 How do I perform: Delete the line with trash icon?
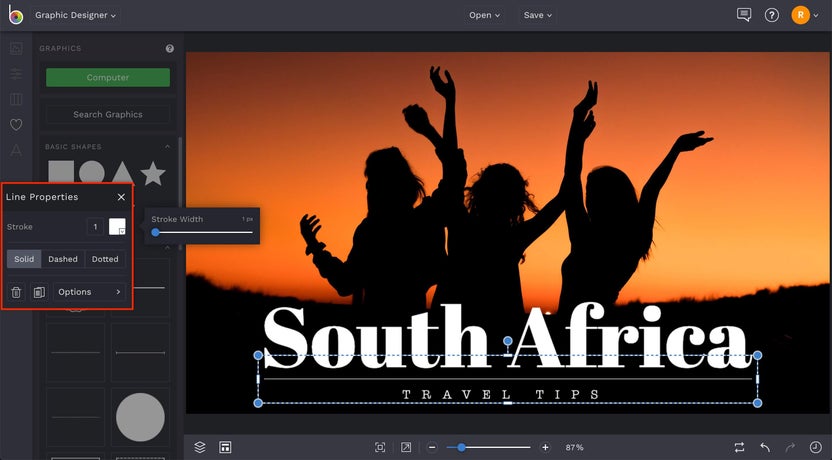click(x=16, y=292)
